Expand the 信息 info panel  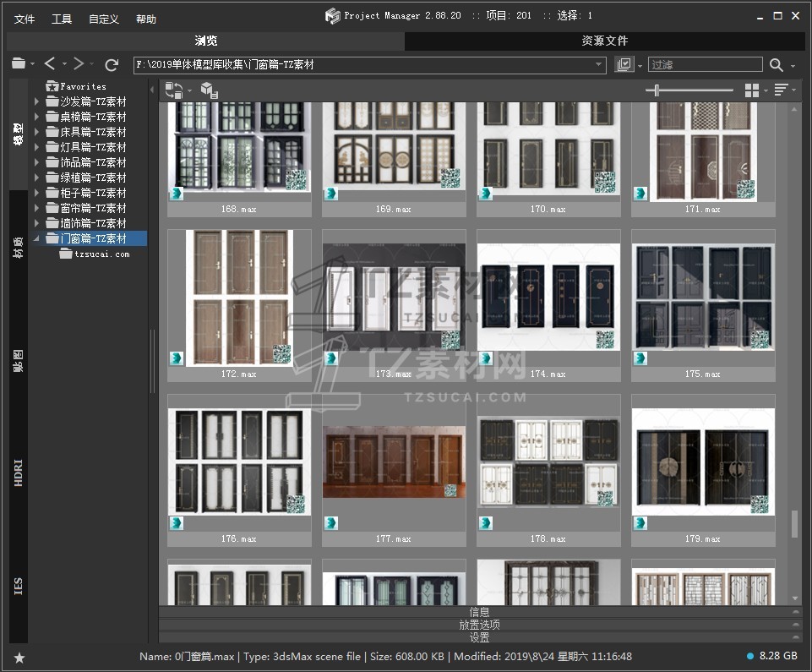pyautogui.click(x=479, y=611)
